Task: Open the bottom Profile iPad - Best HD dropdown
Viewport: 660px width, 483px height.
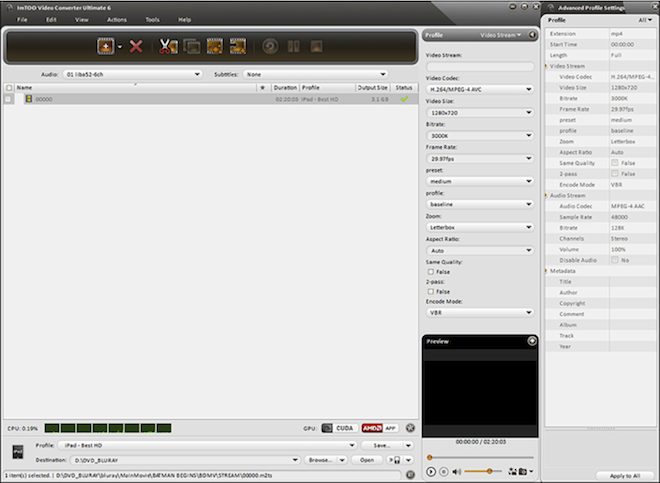Action: point(207,445)
